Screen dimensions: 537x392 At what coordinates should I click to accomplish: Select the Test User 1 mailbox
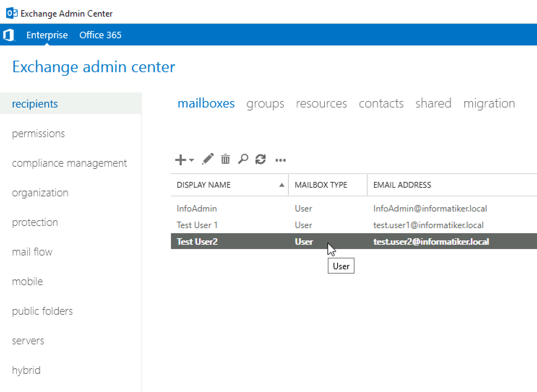[x=354, y=225]
